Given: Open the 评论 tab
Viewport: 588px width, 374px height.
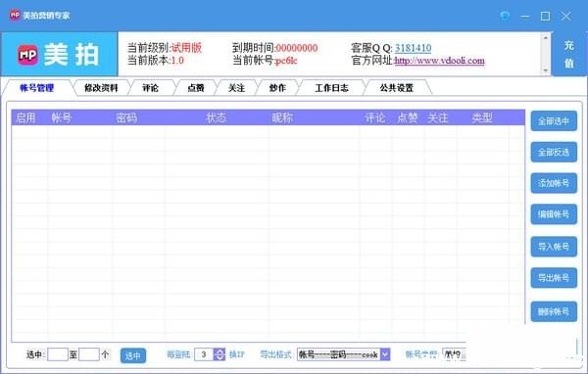Looking at the screenshot, I should 150,88.
